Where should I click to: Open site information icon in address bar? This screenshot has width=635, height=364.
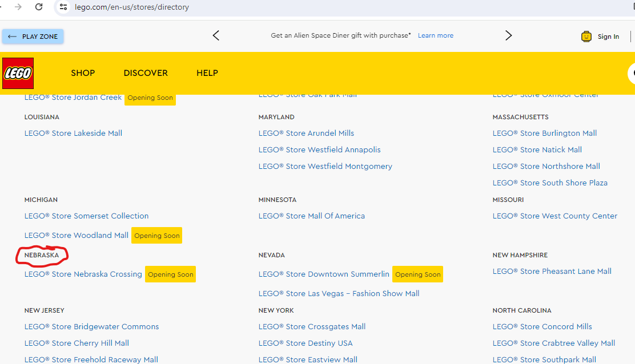(63, 7)
